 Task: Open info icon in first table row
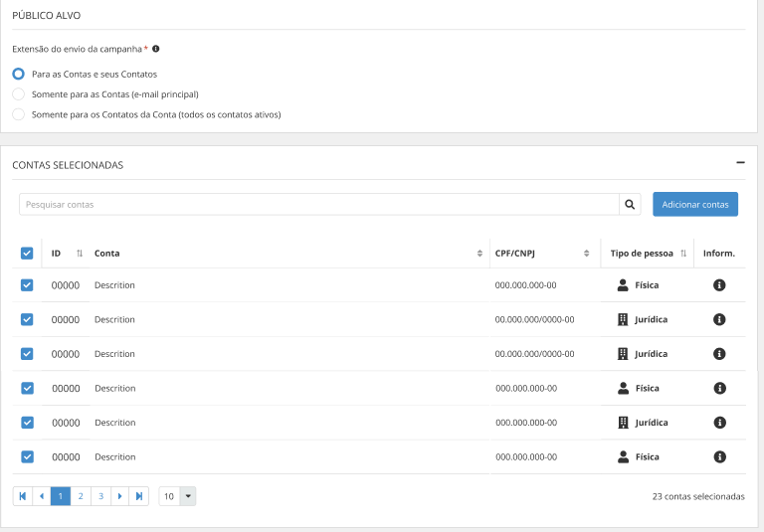[x=719, y=285]
